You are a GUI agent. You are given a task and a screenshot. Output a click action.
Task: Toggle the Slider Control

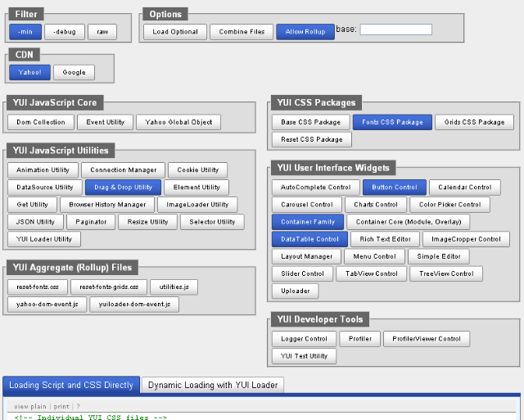[302, 273]
